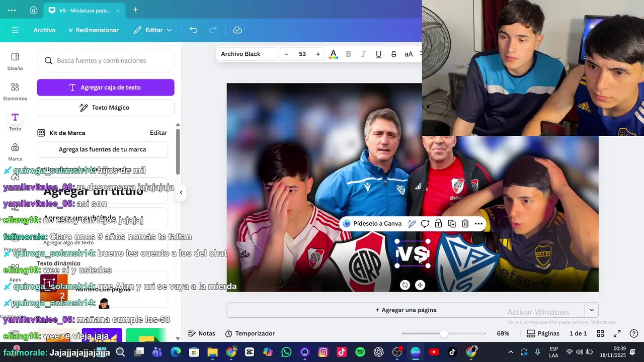Open the Canva hamburger main menu
The image size is (644, 362).
click(15, 30)
